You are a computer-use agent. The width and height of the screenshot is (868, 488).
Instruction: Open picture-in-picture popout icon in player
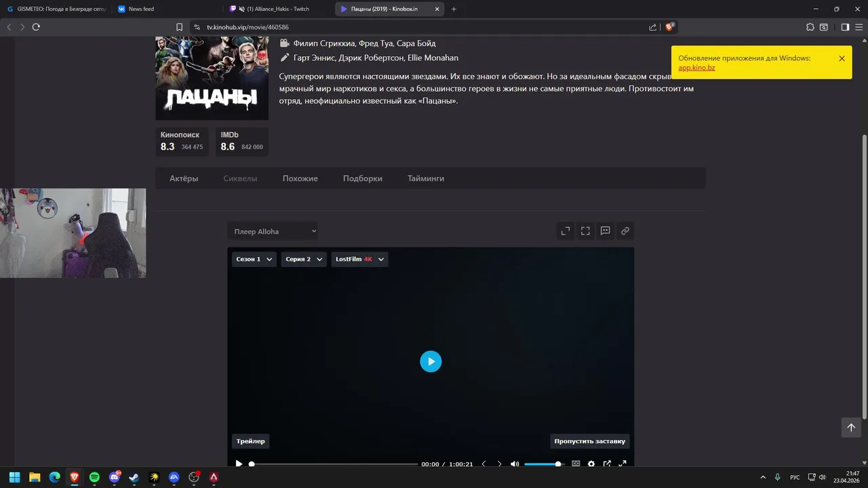pyautogui.click(x=607, y=464)
